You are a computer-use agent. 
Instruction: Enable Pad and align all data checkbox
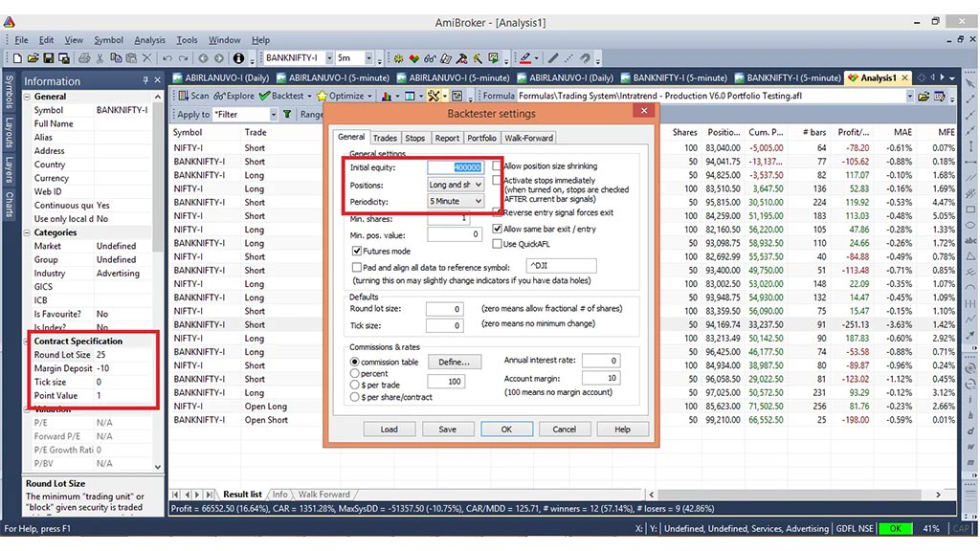(357, 268)
